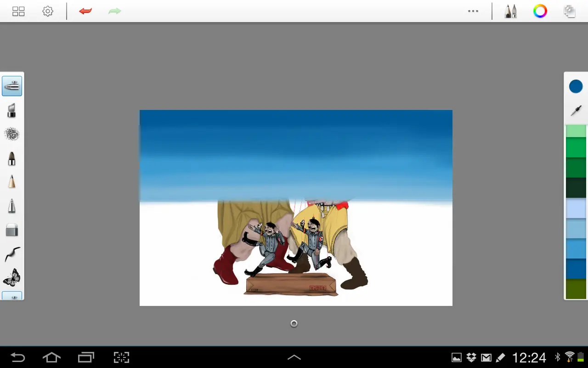Select the tan pencil brush

coord(12,182)
